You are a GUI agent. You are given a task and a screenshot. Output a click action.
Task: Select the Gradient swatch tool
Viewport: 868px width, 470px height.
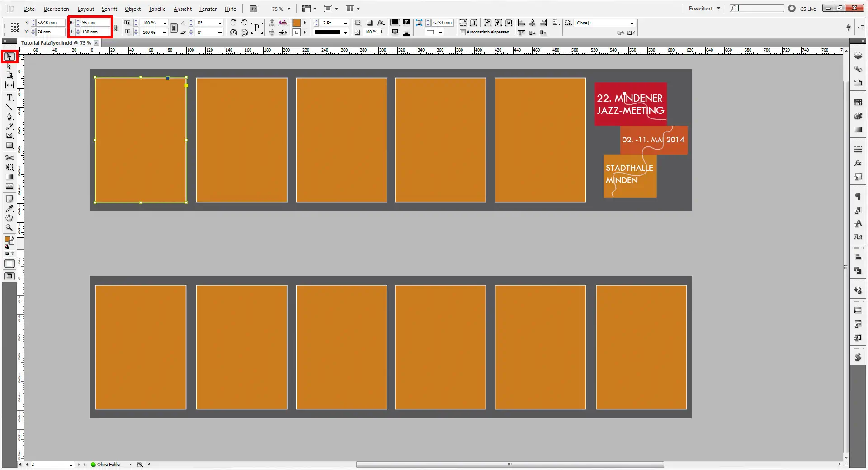[x=9, y=177]
